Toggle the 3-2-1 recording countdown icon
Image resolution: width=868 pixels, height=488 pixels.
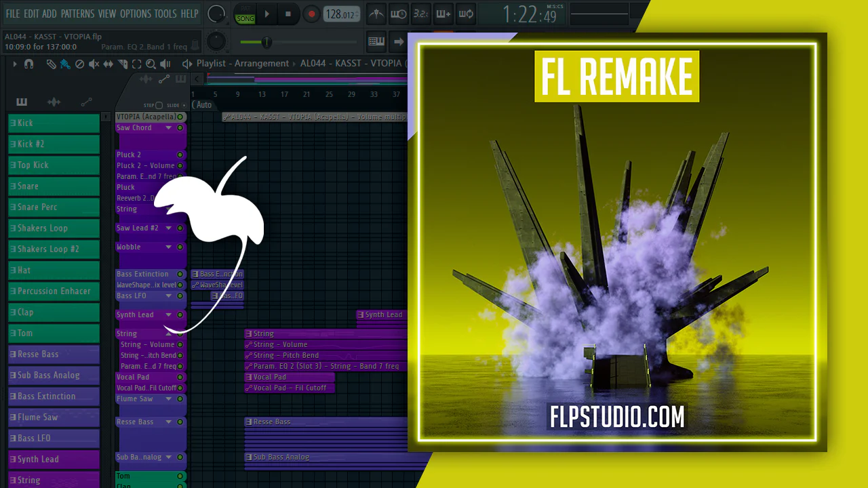pos(420,14)
